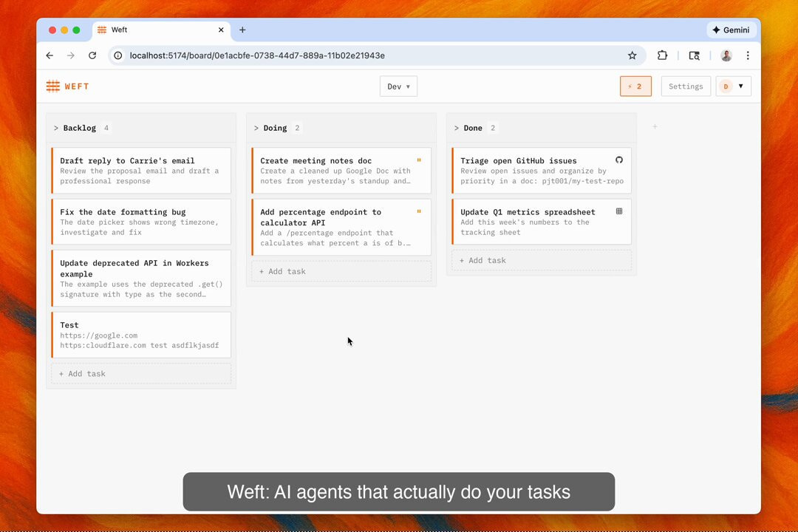Viewport: 798px width, 532px height.
Task: Open Triage open GitHub issues card
Action: tap(542, 171)
